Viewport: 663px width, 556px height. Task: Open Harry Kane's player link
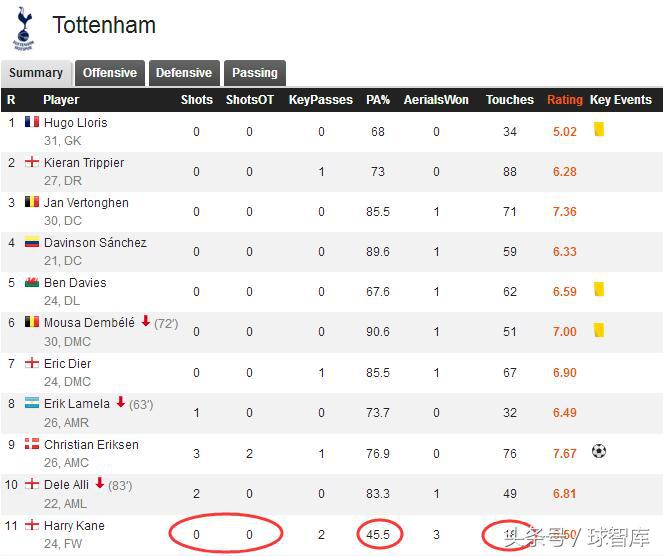pyautogui.click(x=74, y=526)
